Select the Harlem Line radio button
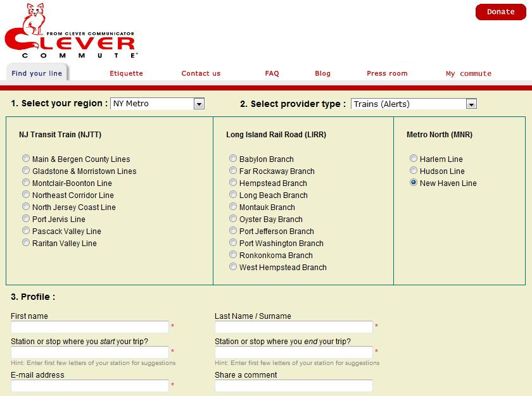 [x=413, y=158]
